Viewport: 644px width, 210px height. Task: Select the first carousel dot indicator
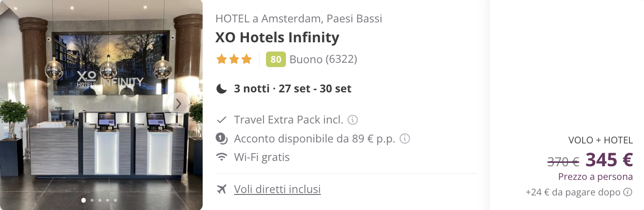pos(84,200)
